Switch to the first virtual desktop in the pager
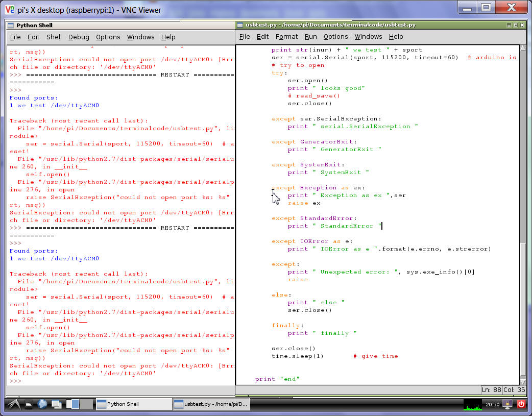 point(73,404)
